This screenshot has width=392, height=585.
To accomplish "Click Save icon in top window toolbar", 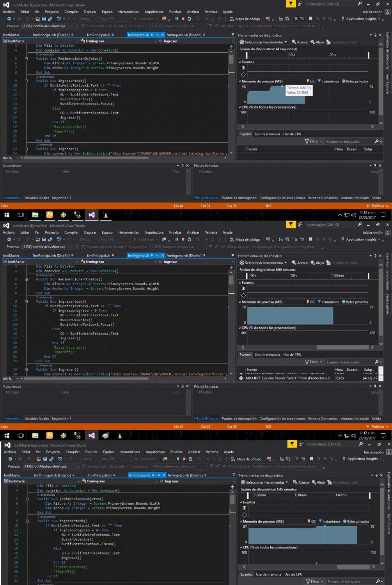I will (x=44, y=19).
